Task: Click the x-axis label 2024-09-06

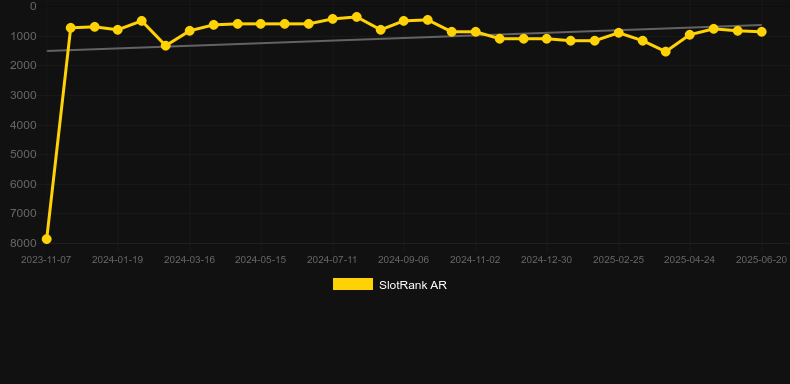Action: coord(404,260)
